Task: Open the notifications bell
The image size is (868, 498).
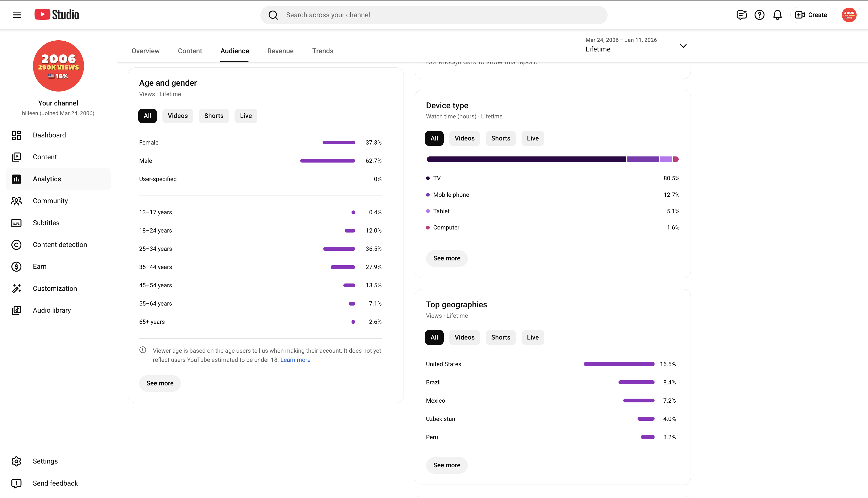Action: [x=777, y=15]
